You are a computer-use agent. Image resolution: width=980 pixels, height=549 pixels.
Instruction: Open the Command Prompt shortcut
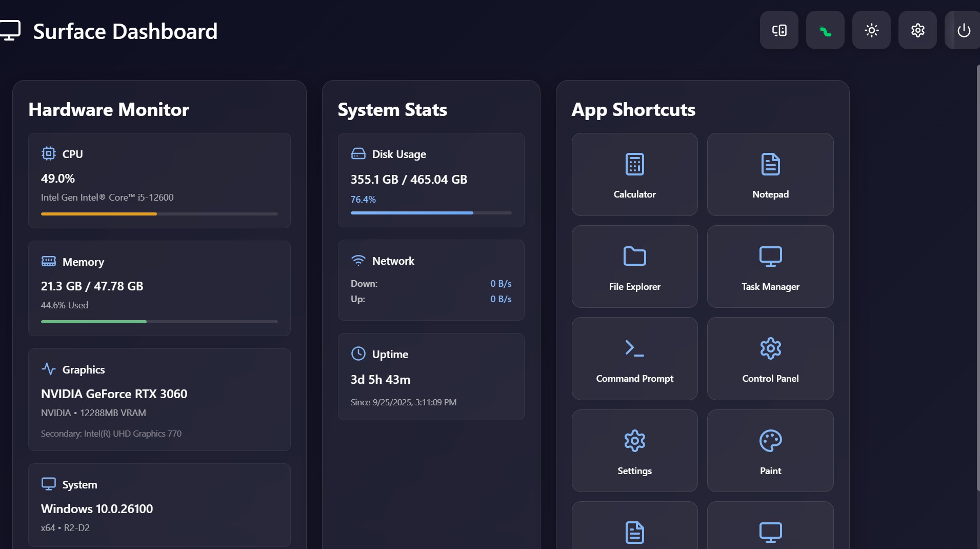634,358
